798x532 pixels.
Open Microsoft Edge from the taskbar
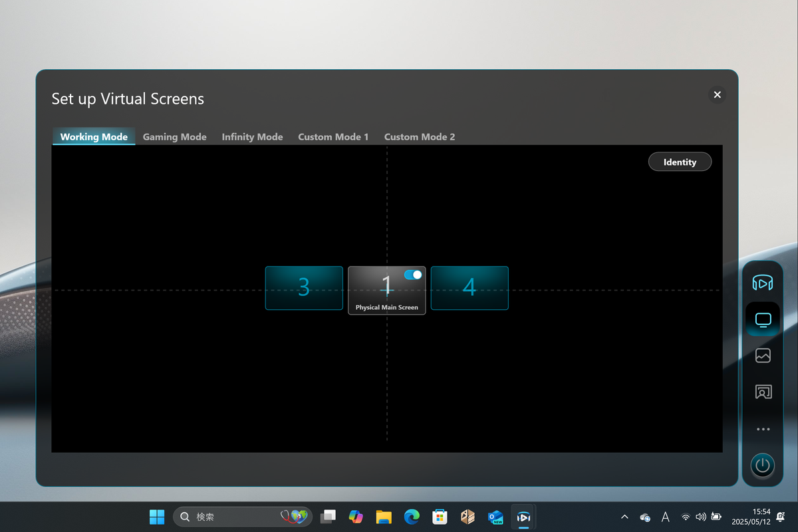tap(412, 517)
